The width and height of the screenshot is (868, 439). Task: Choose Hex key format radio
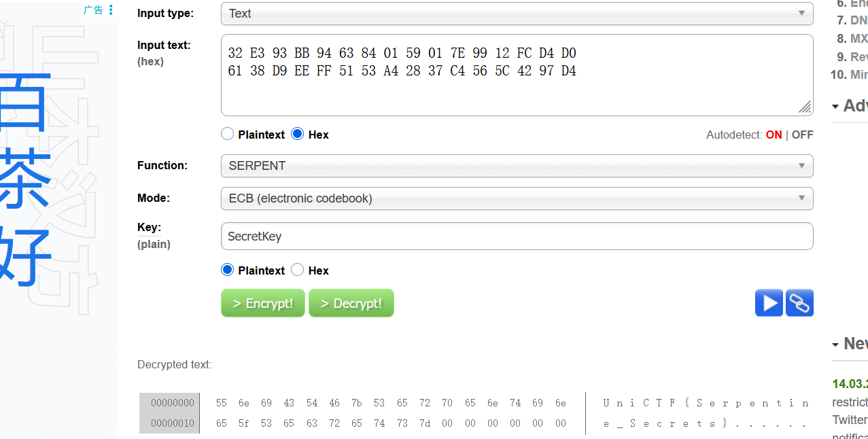[297, 270]
